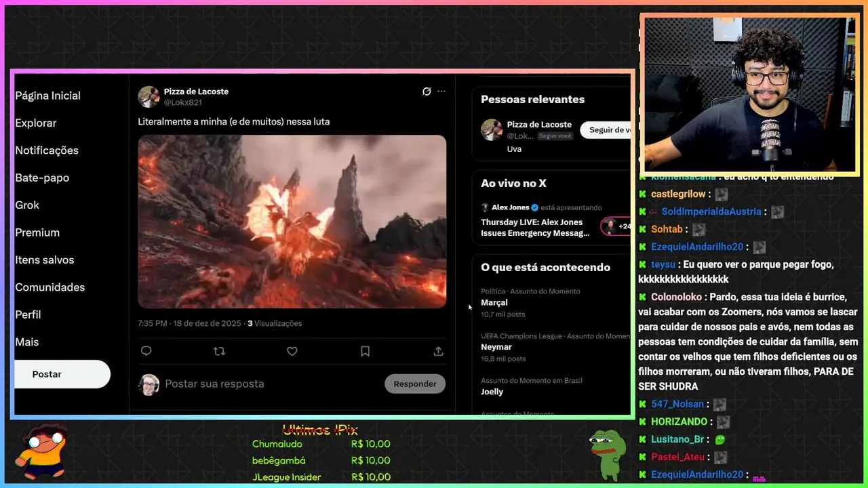Open the Joelly trending topic
The image size is (868, 488).
pyautogui.click(x=492, y=392)
